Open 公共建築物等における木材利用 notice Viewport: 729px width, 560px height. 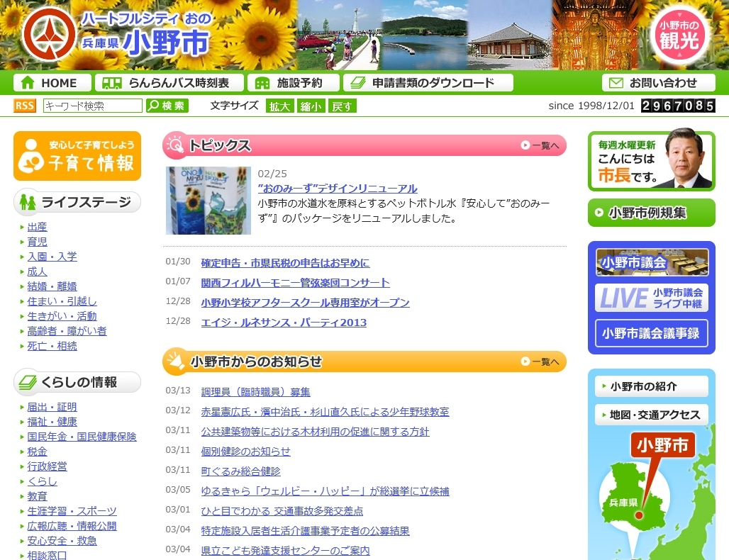[x=316, y=432]
